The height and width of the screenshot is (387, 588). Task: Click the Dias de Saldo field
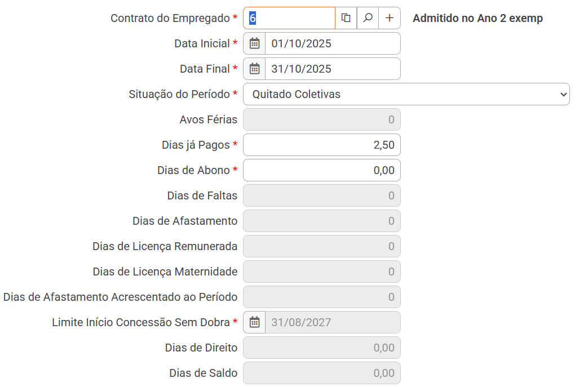click(x=321, y=373)
